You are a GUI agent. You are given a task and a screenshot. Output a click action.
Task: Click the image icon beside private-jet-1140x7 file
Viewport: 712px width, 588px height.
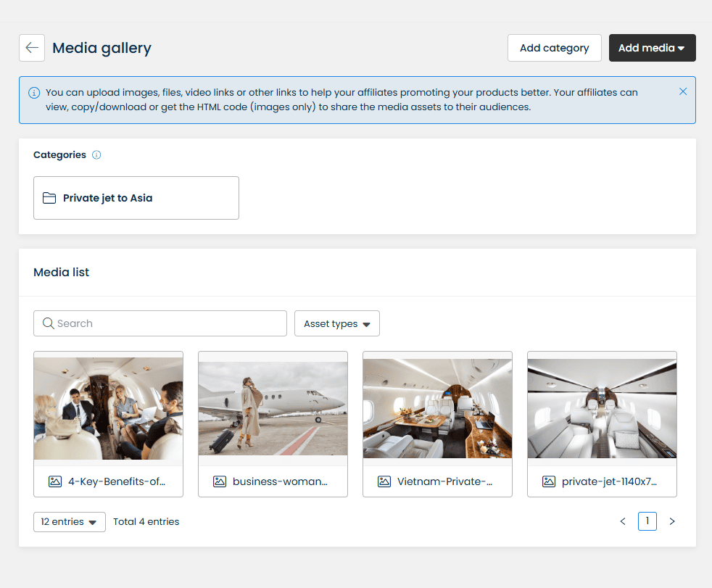pos(549,481)
